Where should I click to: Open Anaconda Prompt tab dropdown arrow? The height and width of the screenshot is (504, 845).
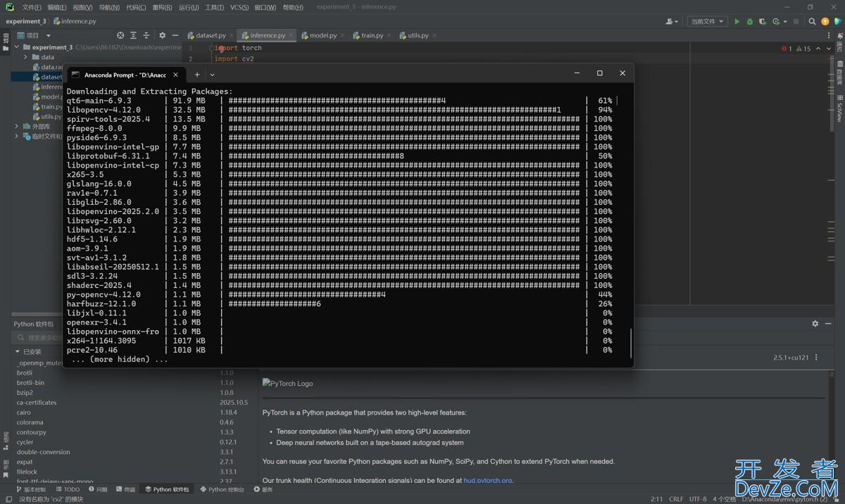(x=212, y=74)
